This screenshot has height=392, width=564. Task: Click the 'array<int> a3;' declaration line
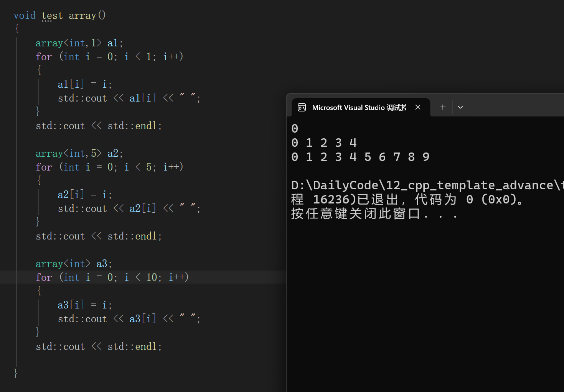pos(74,264)
